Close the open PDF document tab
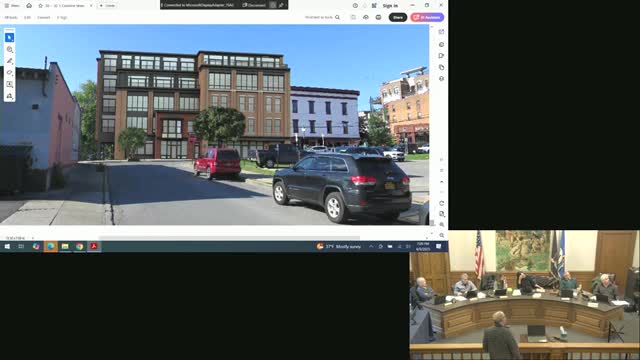Viewport: 640px width, 360px height. point(91,6)
